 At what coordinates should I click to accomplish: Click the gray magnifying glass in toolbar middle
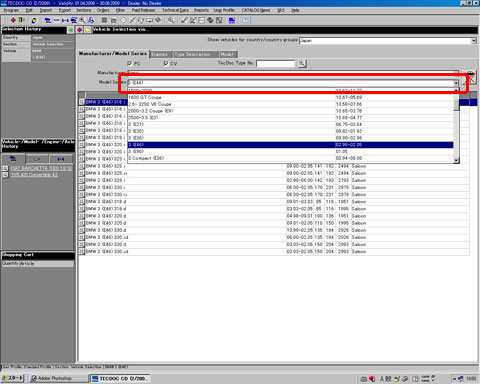click(171, 20)
